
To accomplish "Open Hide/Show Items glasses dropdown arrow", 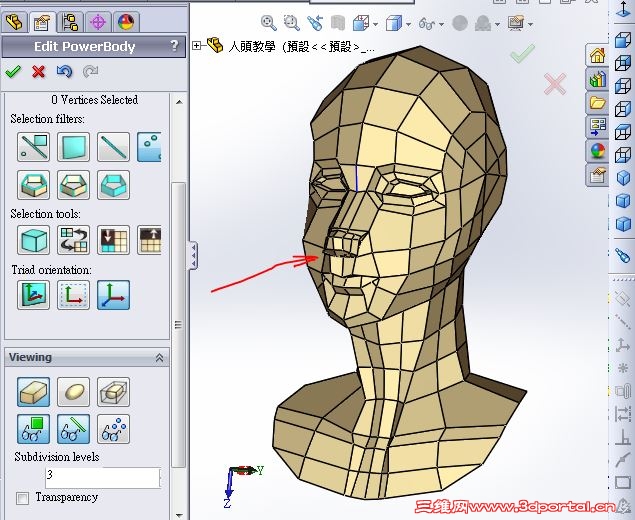I will point(441,25).
